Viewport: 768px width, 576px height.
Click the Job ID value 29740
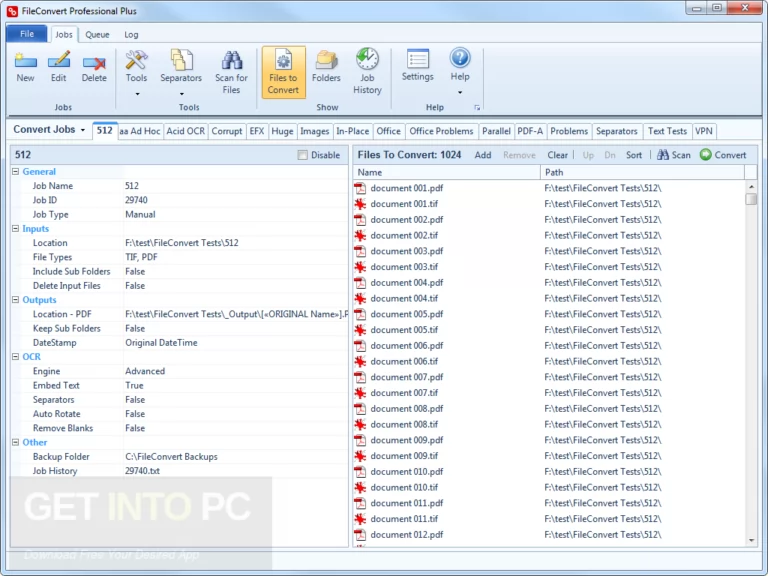coord(136,200)
